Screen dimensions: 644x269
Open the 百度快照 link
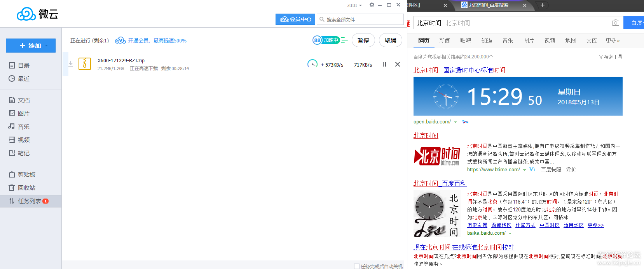[x=551, y=170]
